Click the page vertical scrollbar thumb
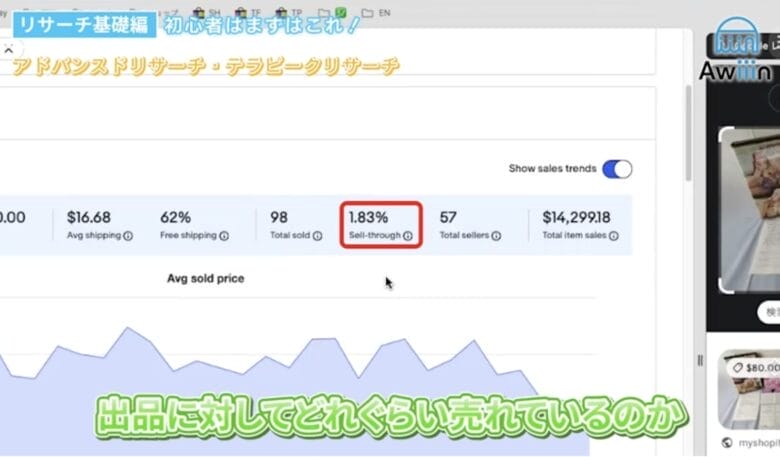 (688, 133)
